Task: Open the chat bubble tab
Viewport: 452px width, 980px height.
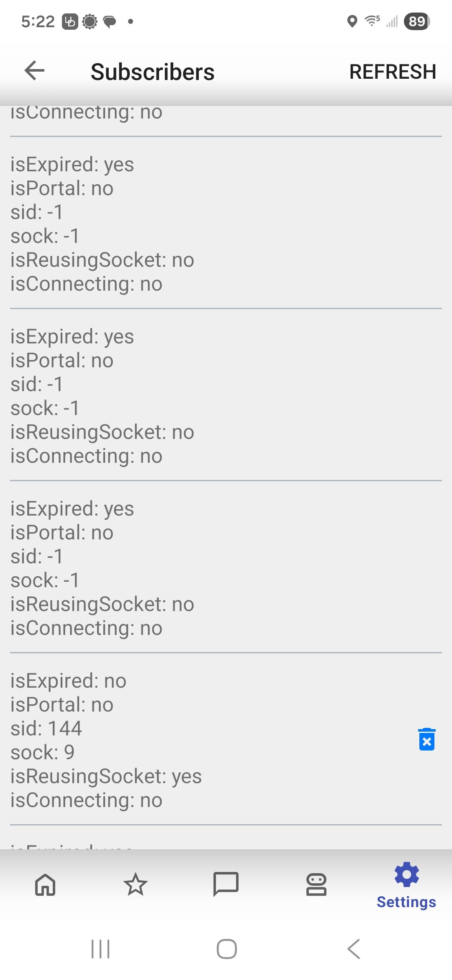Action: coord(226,884)
